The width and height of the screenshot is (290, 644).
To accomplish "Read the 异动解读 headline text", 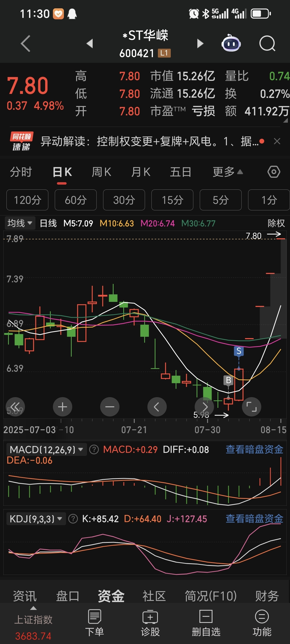I will click(149, 141).
